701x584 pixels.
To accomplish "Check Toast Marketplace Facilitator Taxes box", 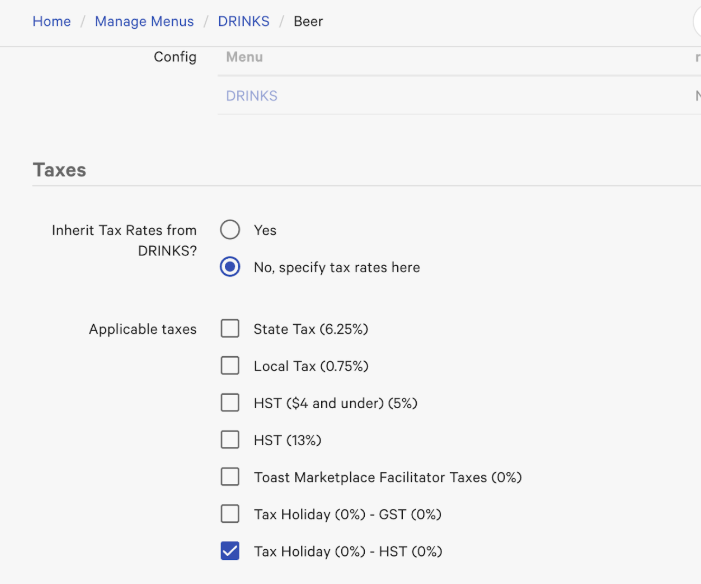I will pyautogui.click(x=230, y=477).
